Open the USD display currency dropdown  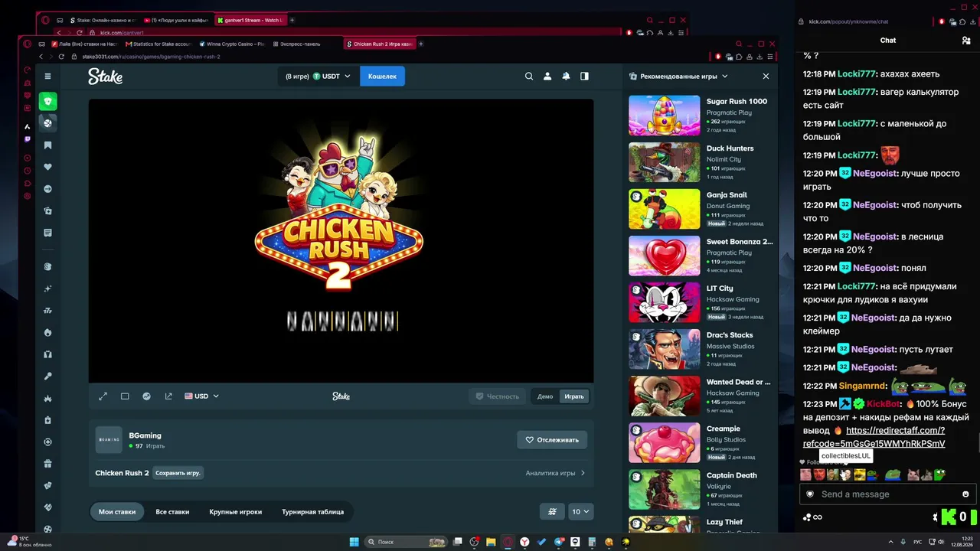pos(201,396)
